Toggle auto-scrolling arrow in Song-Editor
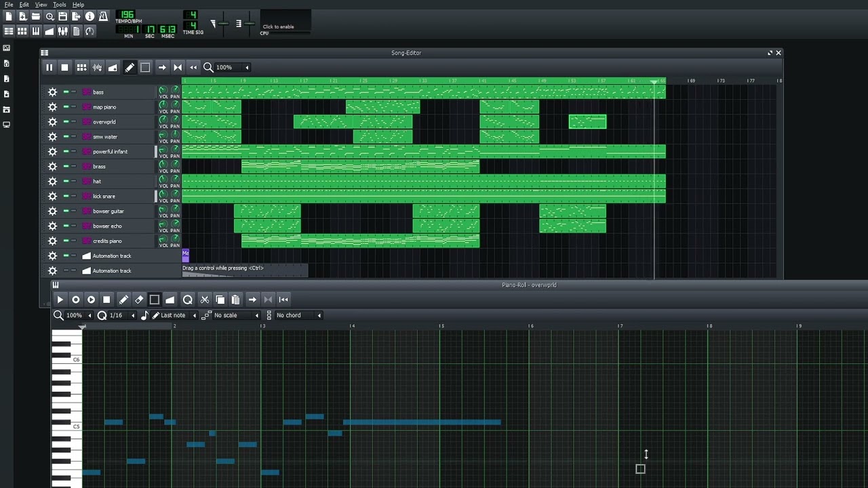Image resolution: width=868 pixels, height=488 pixels. [162, 67]
